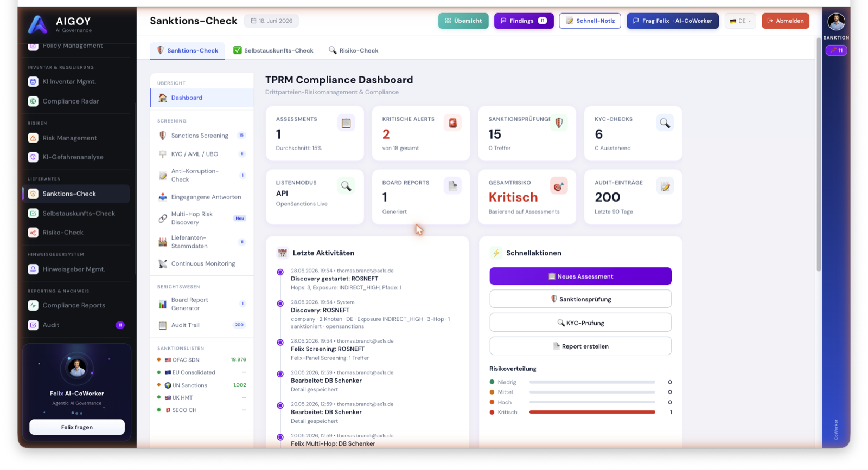The height and width of the screenshot is (470, 868).
Task: Click KYC-Checks magnifier icon
Action: point(665,123)
